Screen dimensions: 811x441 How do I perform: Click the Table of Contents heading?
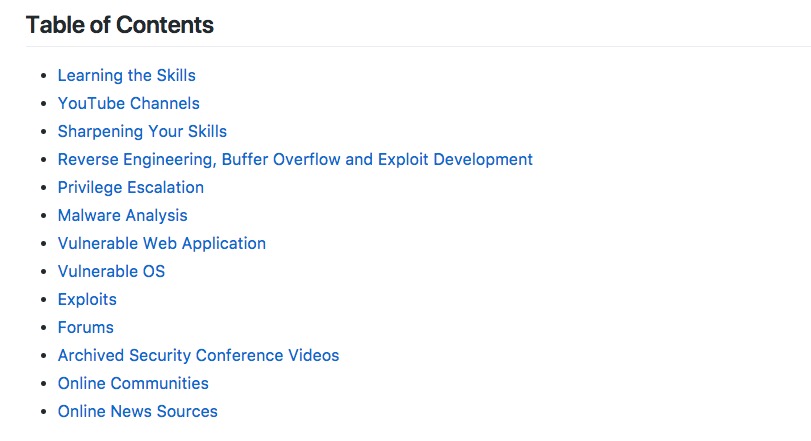tap(120, 25)
